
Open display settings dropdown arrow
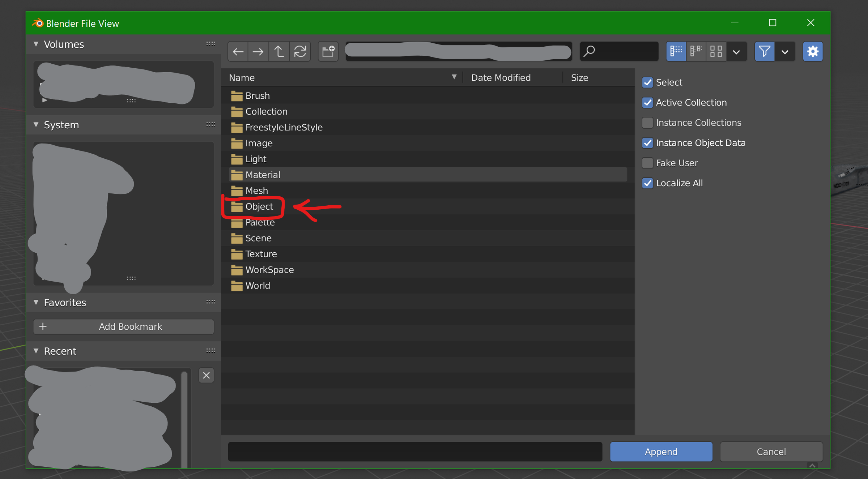tap(736, 52)
